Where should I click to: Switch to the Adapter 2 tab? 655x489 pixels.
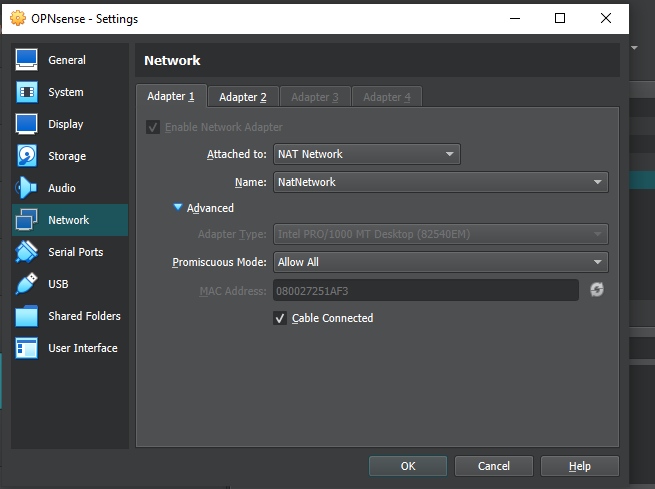(x=243, y=97)
